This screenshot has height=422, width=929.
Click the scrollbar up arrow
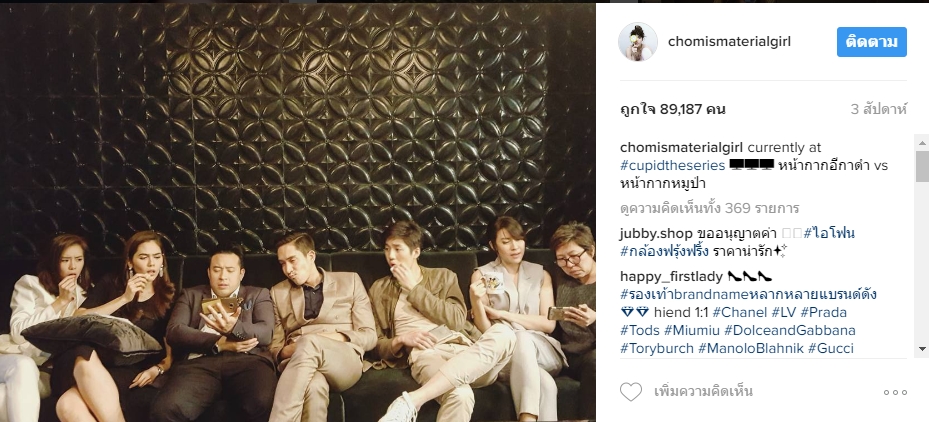(x=922, y=143)
